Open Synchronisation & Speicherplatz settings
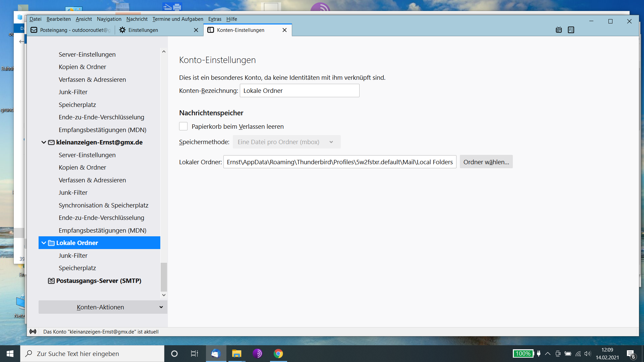The height and width of the screenshot is (362, 644). pyautogui.click(x=103, y=205)
